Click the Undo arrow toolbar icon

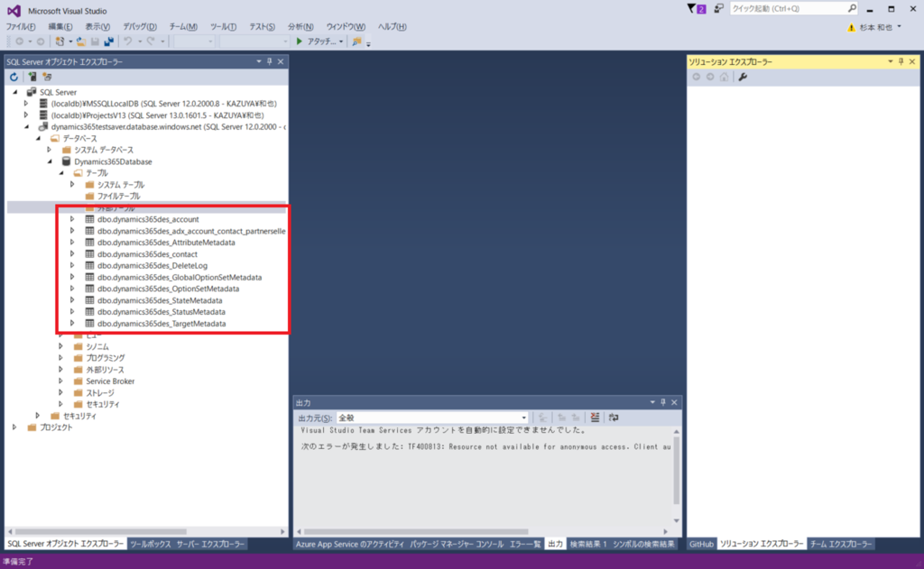[x=127, y=41]
